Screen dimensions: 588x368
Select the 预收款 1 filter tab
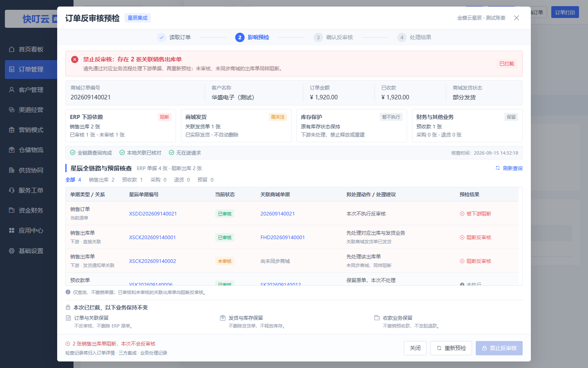(x=132, y=180)
